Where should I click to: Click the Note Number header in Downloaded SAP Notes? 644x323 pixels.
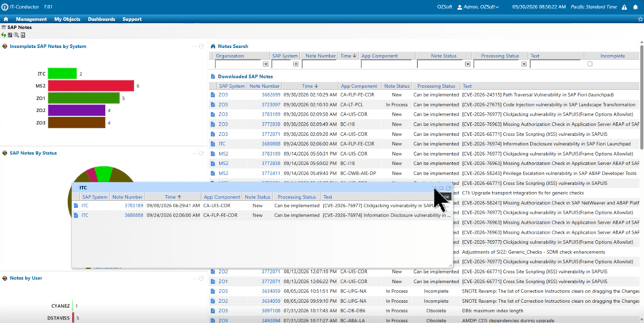tap(265, 86)
